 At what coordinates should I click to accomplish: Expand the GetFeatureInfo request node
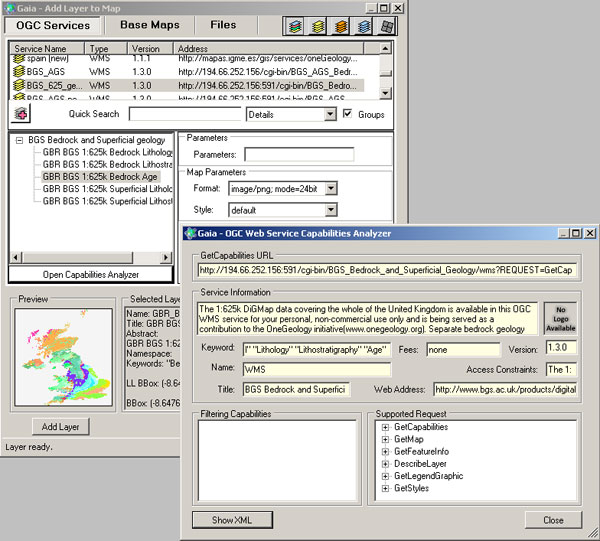(x=386, y=451)
